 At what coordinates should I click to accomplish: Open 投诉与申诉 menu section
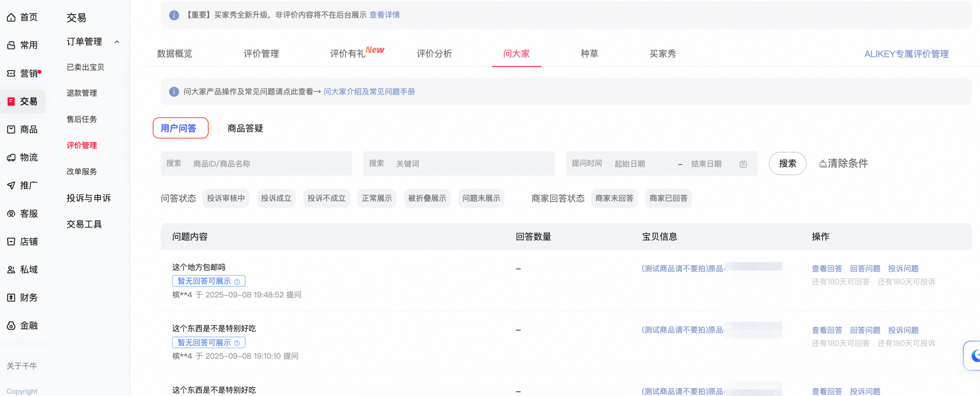89,198
